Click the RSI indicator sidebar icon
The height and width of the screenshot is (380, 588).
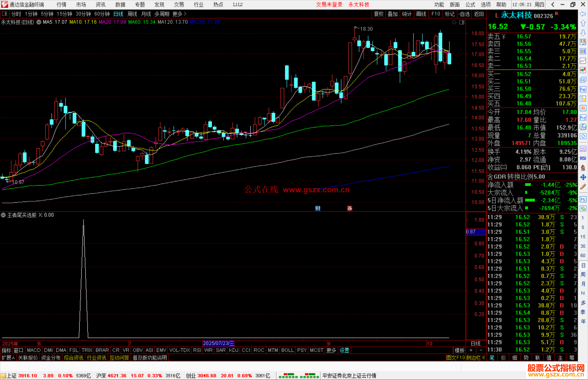click(x=583, y=158)
